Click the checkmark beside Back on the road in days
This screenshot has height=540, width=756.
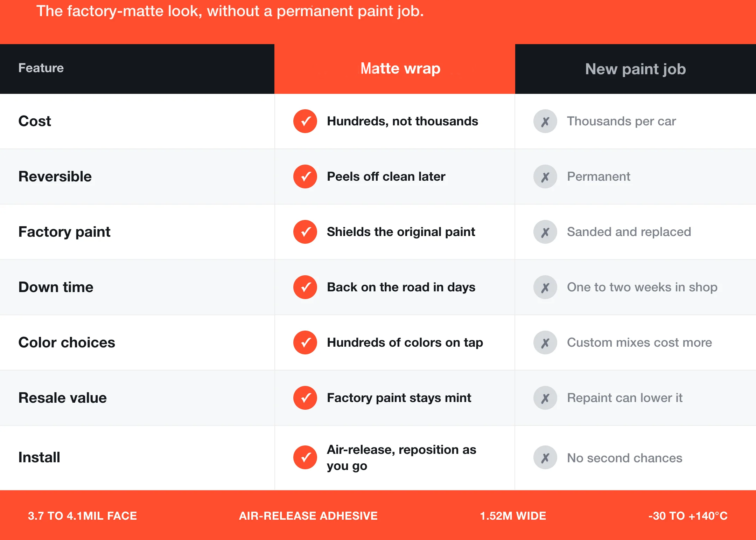pyautogui.click(x=305, y=287)
